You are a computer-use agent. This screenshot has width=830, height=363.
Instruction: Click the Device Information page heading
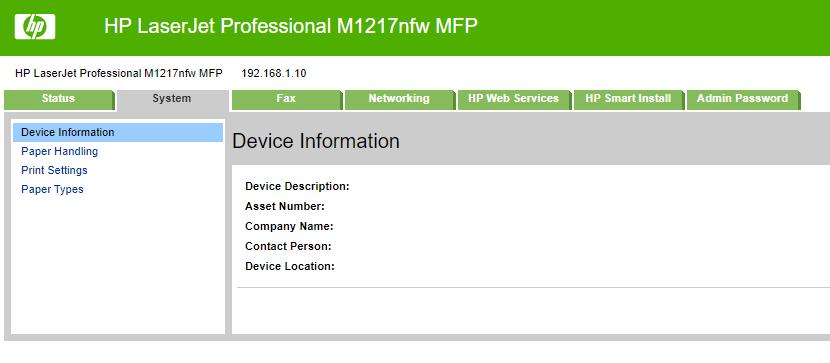point(316,141)
